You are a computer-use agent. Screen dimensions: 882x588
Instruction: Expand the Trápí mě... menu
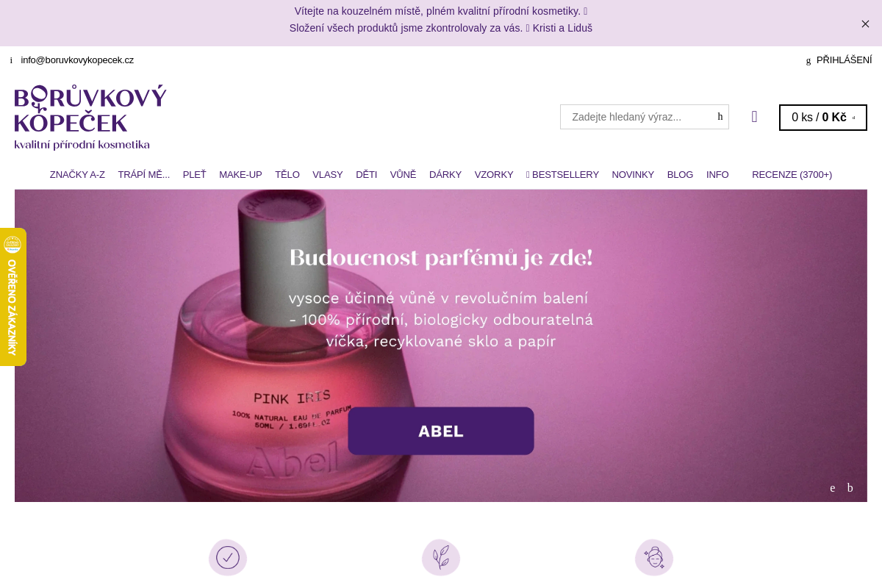(144, 175)
